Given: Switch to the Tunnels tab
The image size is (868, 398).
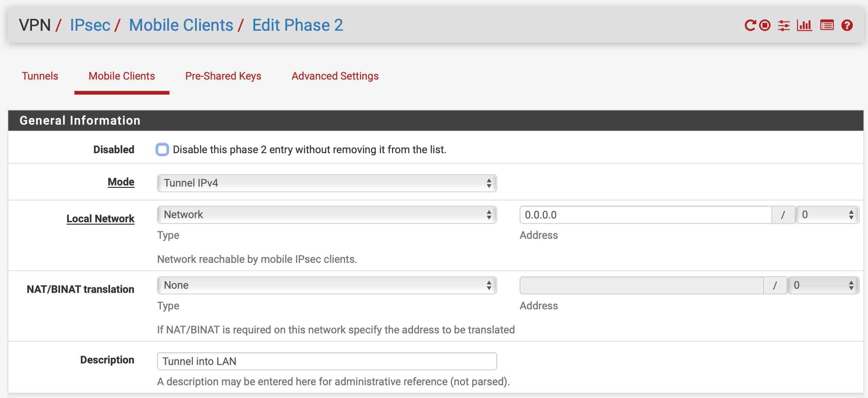Looking at the screenshot, I should [x=40, y=76].
